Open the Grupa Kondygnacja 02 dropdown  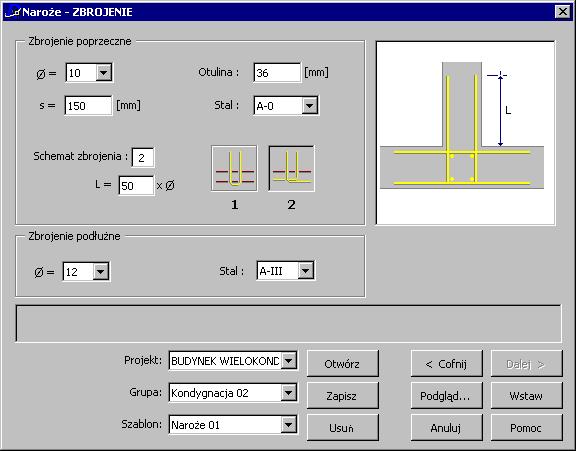pos(289,393)
